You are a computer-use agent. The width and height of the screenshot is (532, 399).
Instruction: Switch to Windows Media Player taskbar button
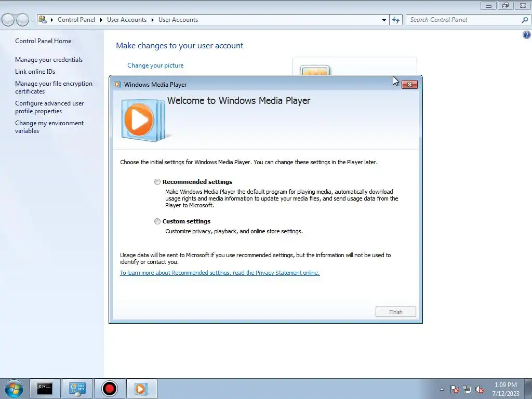141,389
